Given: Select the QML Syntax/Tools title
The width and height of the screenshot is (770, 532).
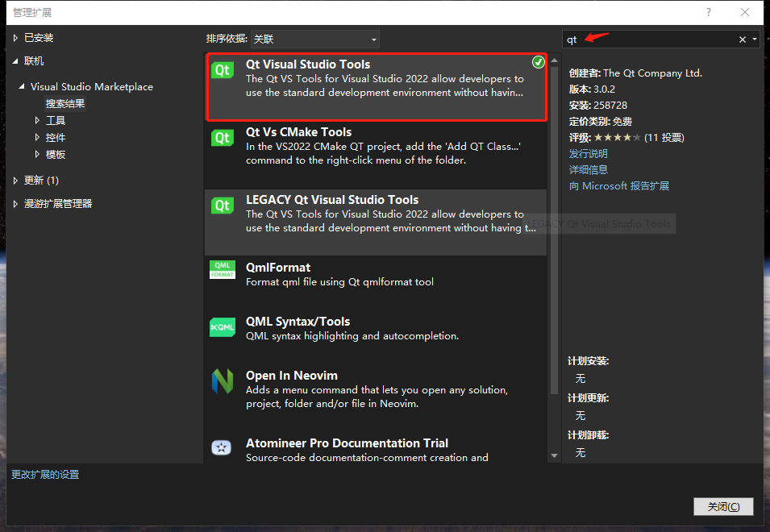Looking at the screenshot, I should click(x=298, y=322).
